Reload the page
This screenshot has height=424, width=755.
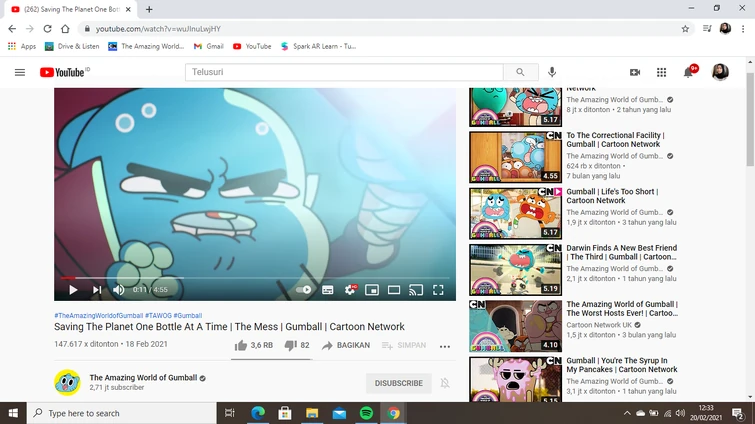[x=47, y=29]
